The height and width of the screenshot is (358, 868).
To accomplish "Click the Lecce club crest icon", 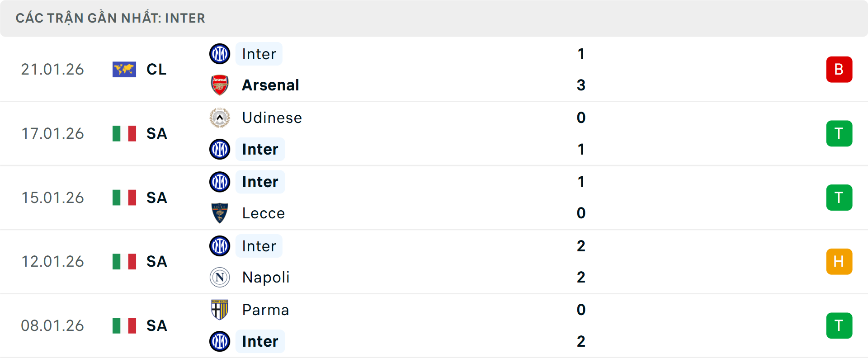I will 220,213.
